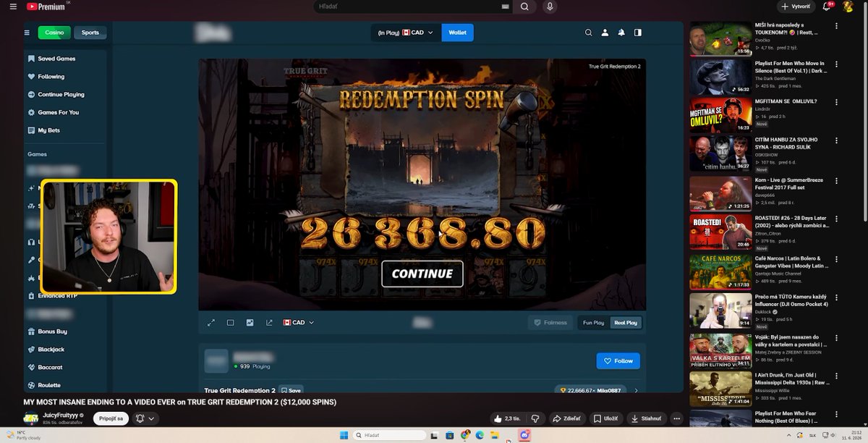Viewport: 868px width, 443px height.
Task: Open Task View on taskbar
Action: click(x=433, y=435)
